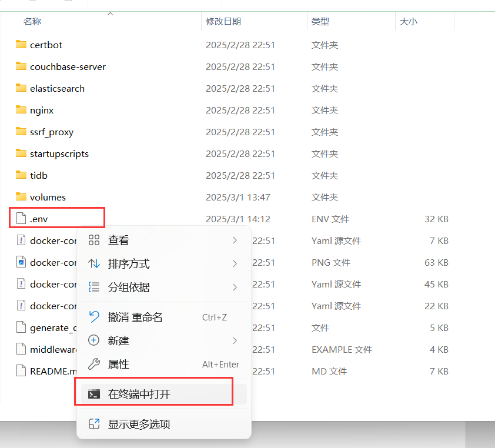Image resolution: width=495 pixels, height=448 pixels.
Task: Expand the 新建 submenu arrow
Action: click(235, 340)
